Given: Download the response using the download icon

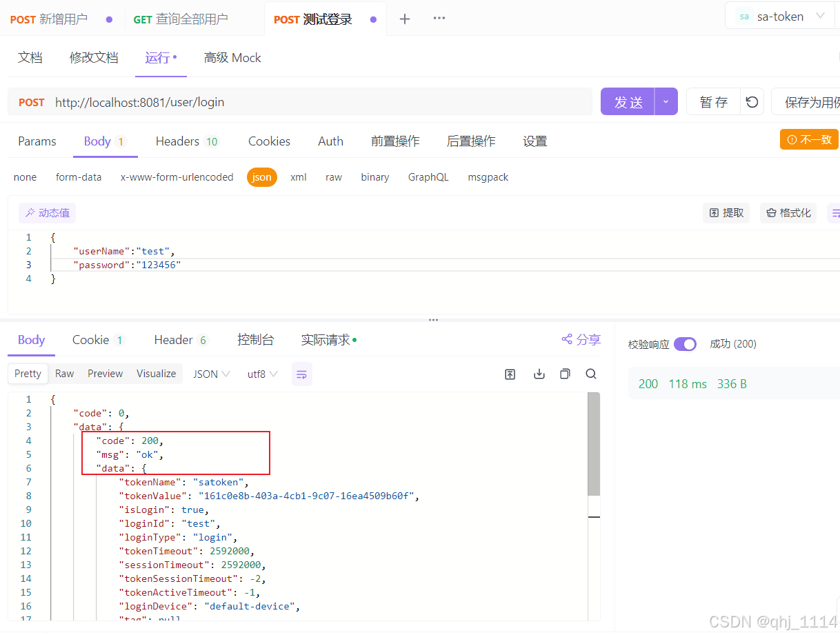Looking at the screenshot, I should coord(539,374).
